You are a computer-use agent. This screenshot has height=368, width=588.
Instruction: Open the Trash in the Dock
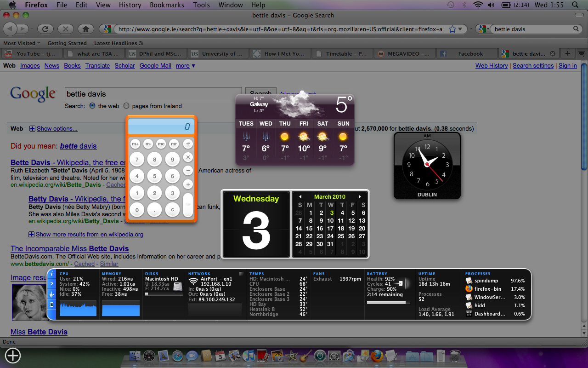(x=455, y=356)
